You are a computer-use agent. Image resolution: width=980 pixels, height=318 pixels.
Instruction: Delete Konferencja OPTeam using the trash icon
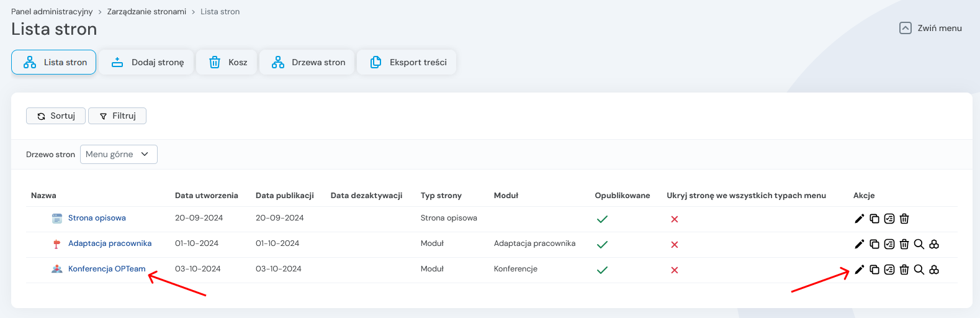904,270
